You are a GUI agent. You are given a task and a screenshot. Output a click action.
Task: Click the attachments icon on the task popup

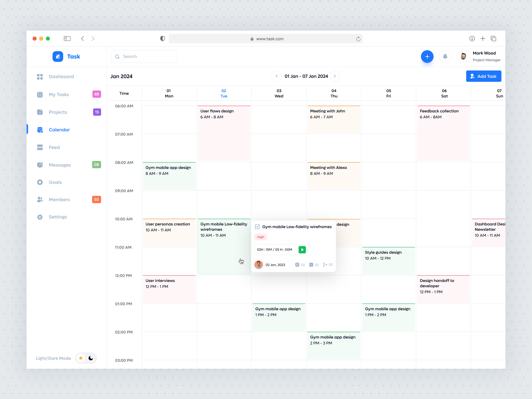298,265
